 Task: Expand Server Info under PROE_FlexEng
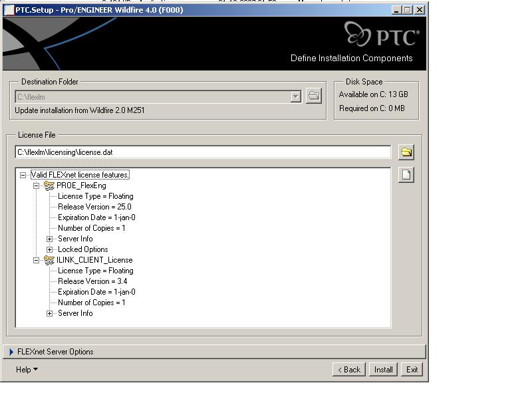point(49,239)
